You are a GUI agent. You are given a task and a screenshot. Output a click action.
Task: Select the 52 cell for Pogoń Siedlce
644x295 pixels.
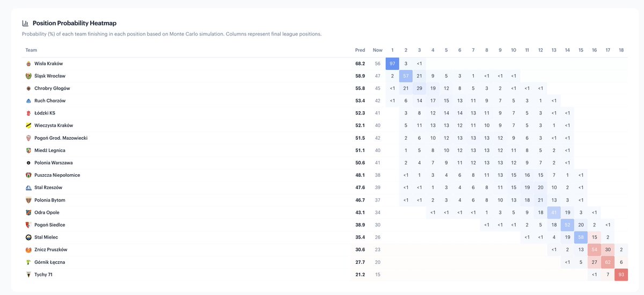(567, 225)
